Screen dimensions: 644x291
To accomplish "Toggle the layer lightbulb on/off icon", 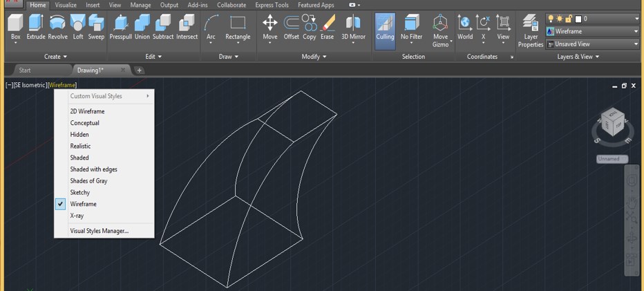I will tap(551, 19).
